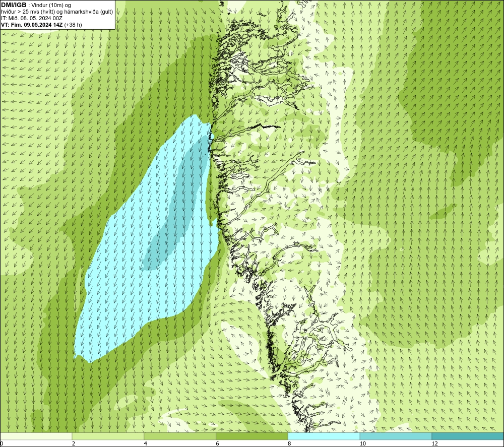Viewport: 504px width, 447px height.
Task: Click the 8–10 light cyan color bar segment
Action: tap(324, 436)
